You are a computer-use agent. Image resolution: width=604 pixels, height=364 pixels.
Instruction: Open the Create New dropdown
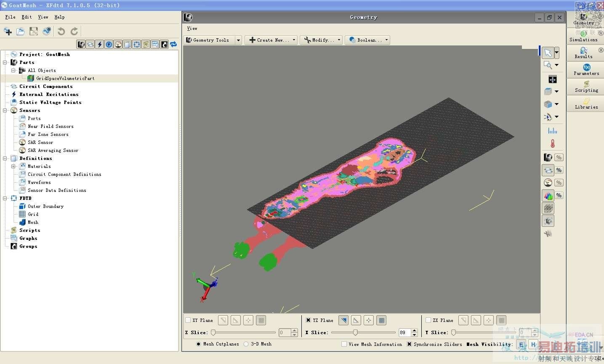[x=271, y=40]
